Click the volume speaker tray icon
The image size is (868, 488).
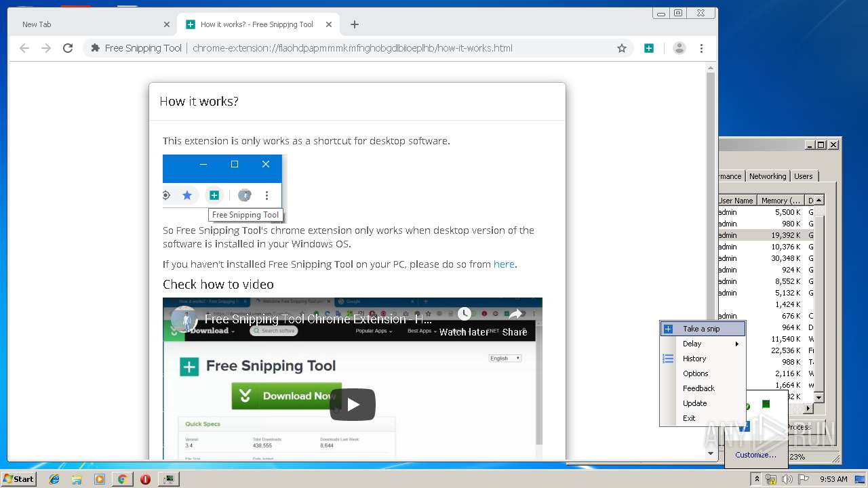(x=787, y=479)
